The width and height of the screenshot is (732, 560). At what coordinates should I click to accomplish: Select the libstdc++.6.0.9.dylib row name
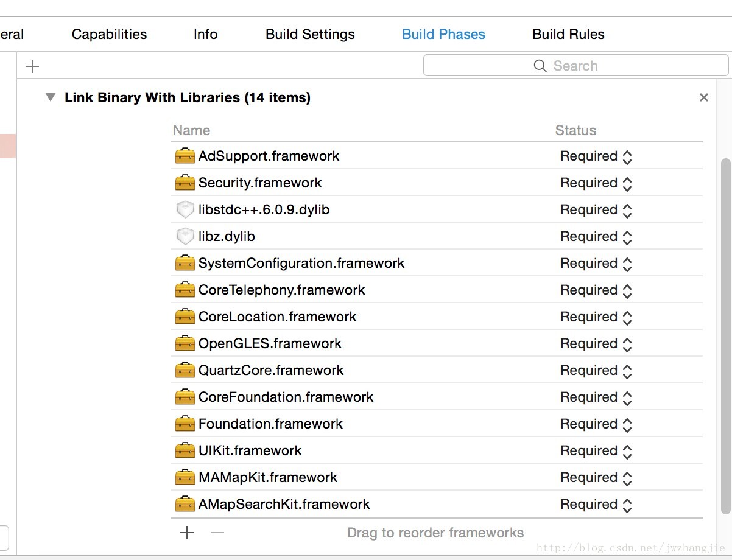[264, 210]
